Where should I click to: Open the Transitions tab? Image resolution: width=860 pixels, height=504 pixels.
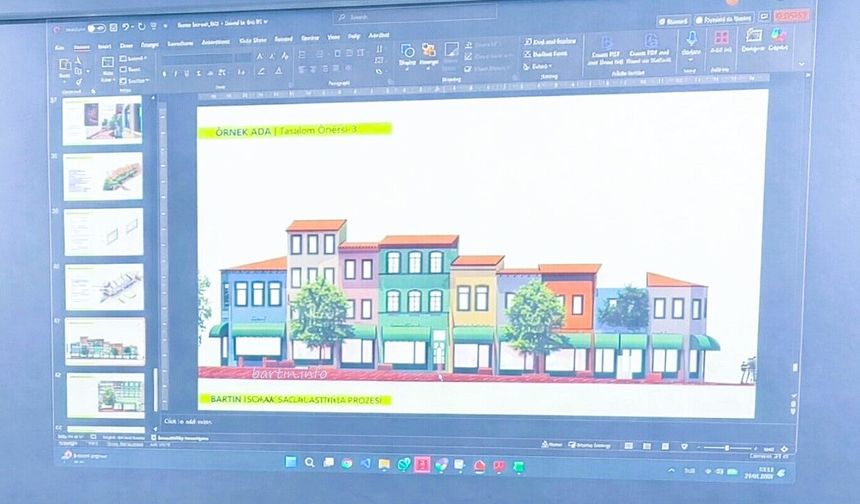point(180,43)
